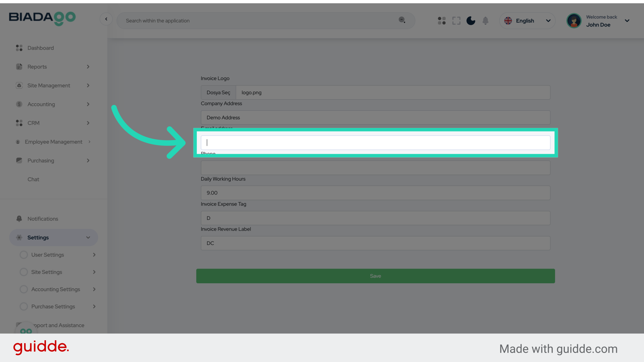
Task: Collapse sidebar with back arrow button
Action: coord(106,19)
